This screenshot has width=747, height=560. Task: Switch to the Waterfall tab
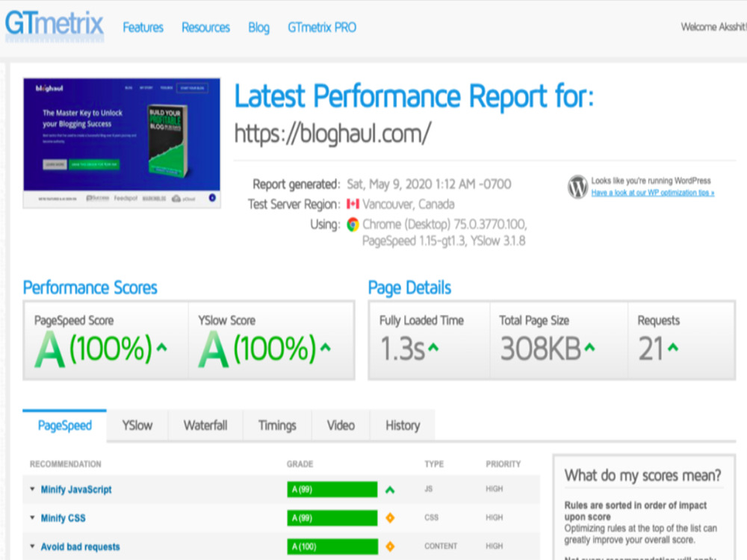point(205,426)
